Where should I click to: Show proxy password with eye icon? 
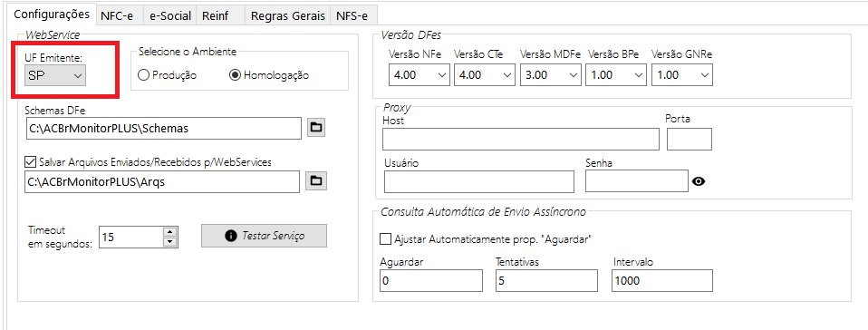(699, 181)
